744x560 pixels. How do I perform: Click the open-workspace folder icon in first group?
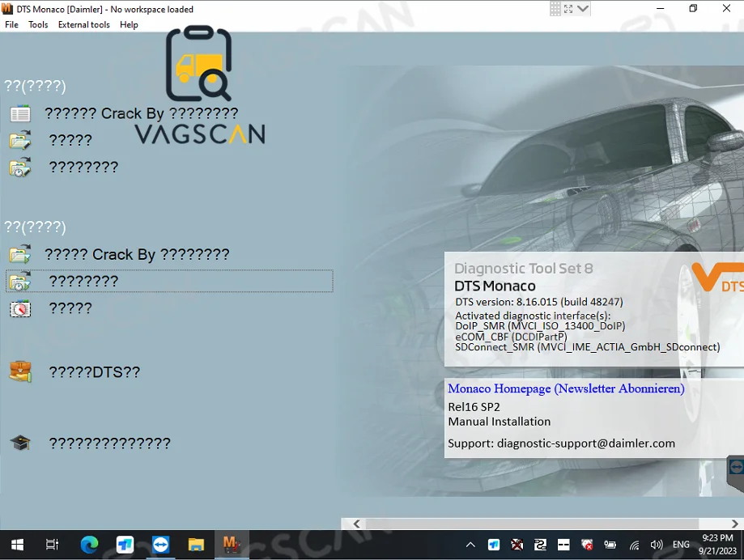click(20, 139)
